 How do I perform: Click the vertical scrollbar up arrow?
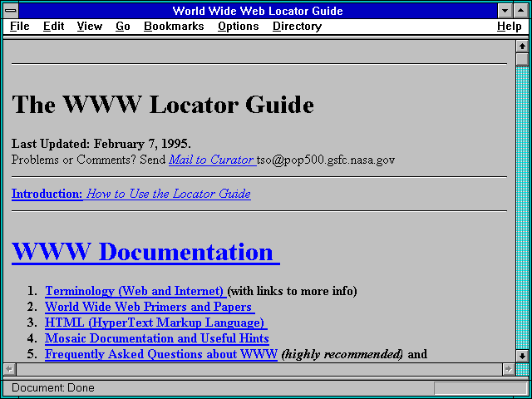[522, 47]
